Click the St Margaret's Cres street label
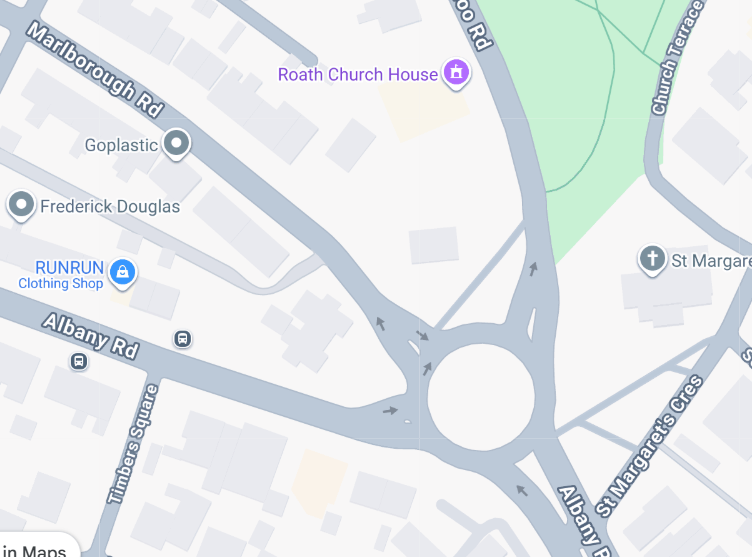 (x=649, y=446)
